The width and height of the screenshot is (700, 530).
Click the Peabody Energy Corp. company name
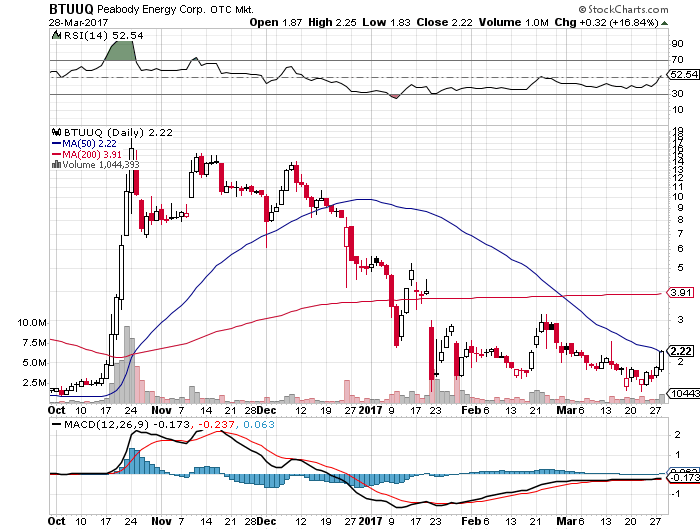152,9
